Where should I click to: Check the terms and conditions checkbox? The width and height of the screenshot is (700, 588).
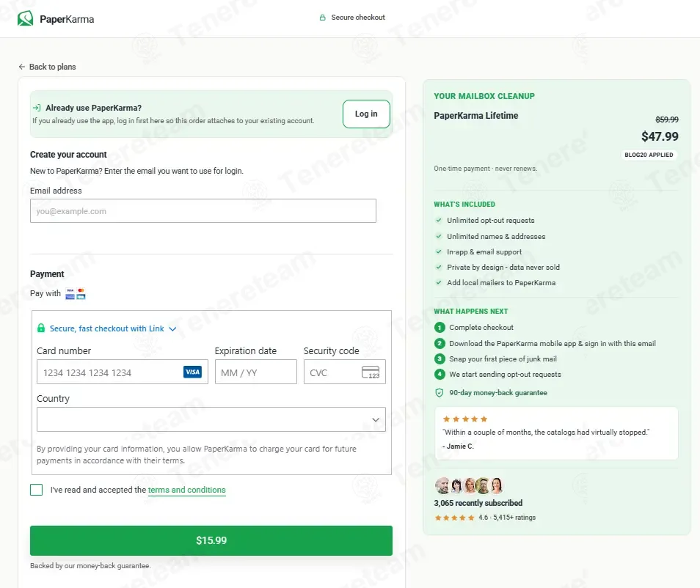[x=36, y=490]
